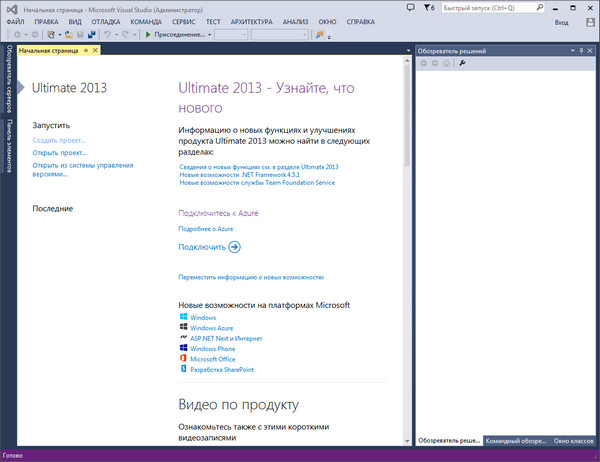Click the Redo toolbar icon
600x462 pixels.
click(125, 35)
